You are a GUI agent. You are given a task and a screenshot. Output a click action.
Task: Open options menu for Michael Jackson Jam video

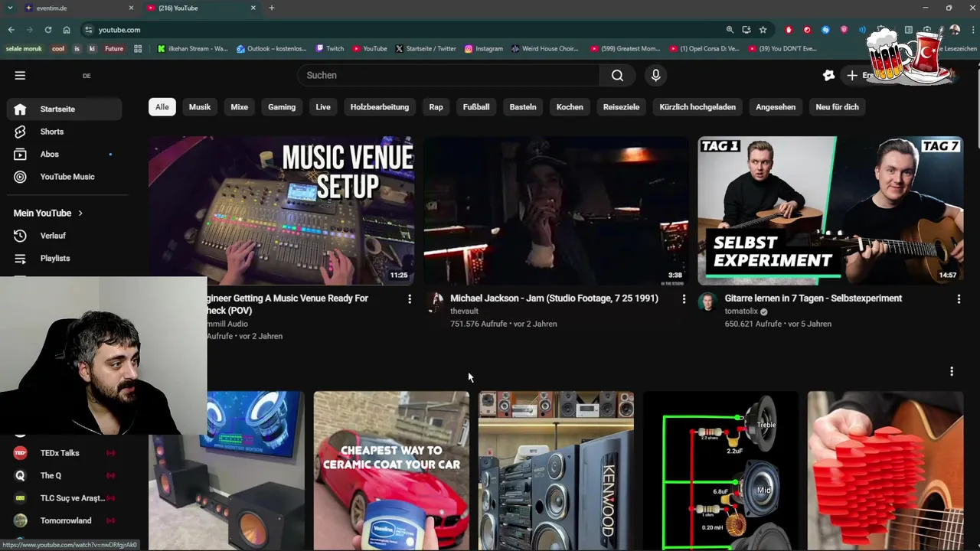[x=684, y=299]
